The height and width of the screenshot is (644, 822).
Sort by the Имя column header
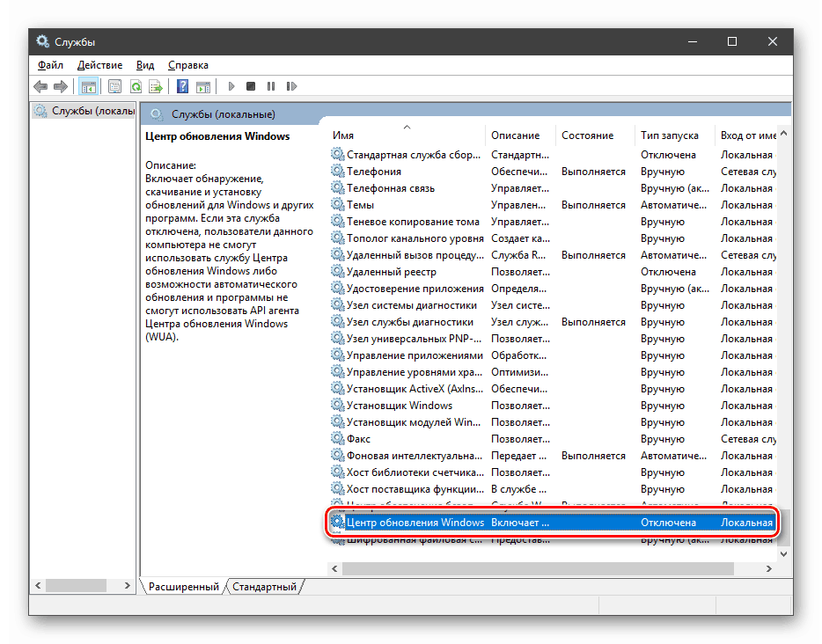tap(407, 135)
